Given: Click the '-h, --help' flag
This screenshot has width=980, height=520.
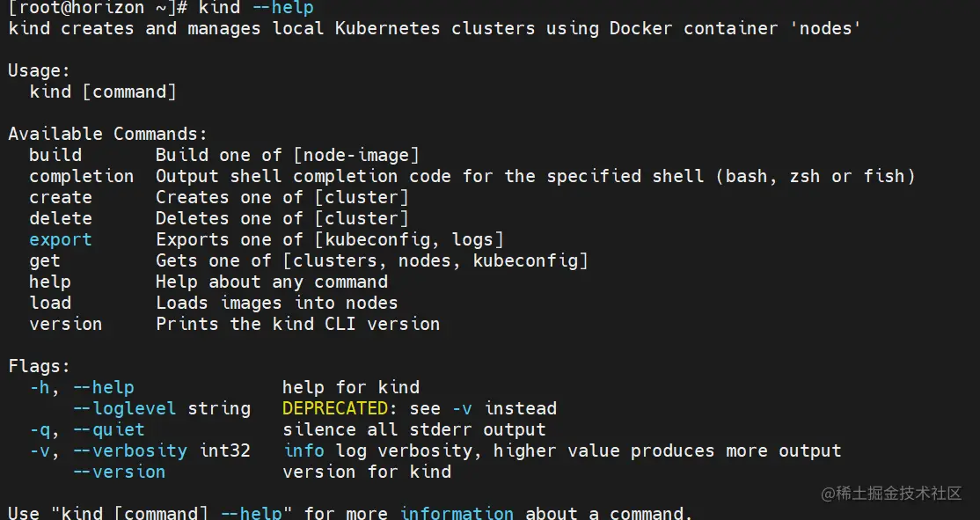Looking at the screenshot, I should point(82,387).
